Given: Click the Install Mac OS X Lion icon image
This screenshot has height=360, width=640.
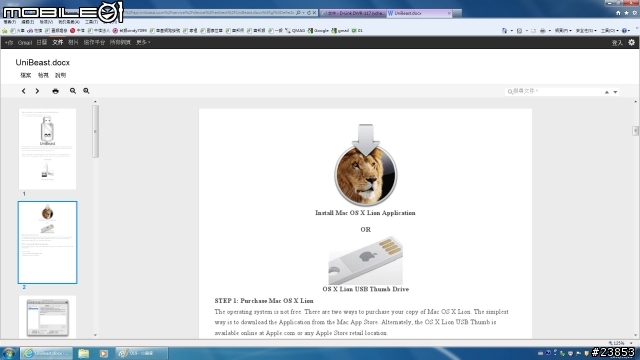Looking at the screenshot, I should click(x=365, y=165).
